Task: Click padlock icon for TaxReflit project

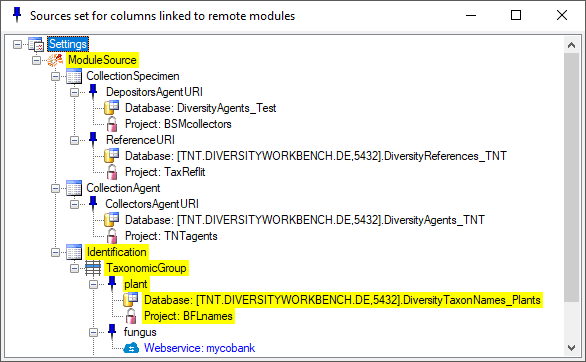Action: click(112, 172)
